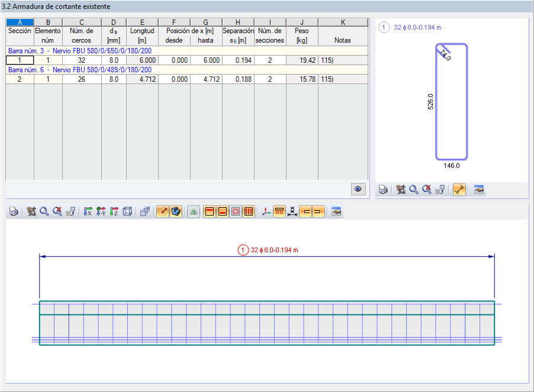Click Peso cell 15.78
The image size is (534, 392).
[x=302, y=79]
